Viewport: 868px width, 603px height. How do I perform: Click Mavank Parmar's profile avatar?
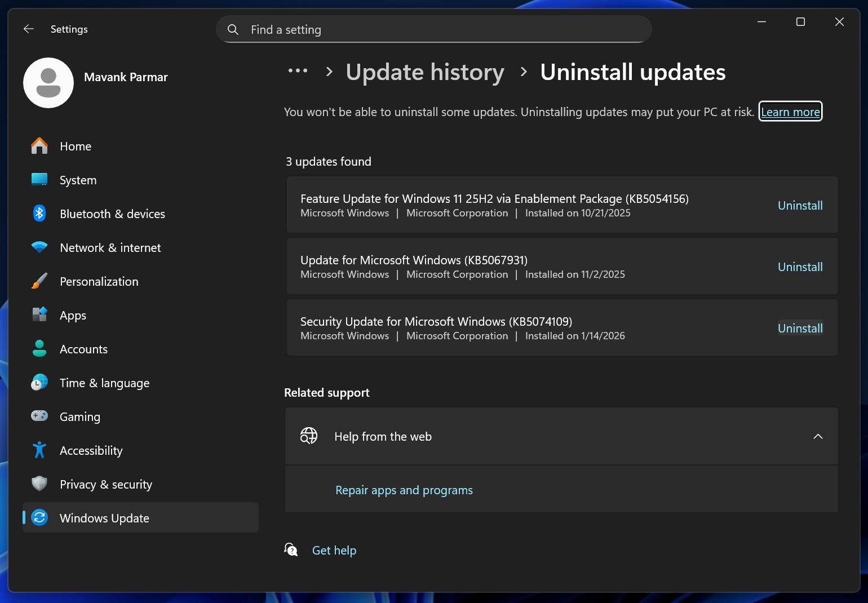48,82
